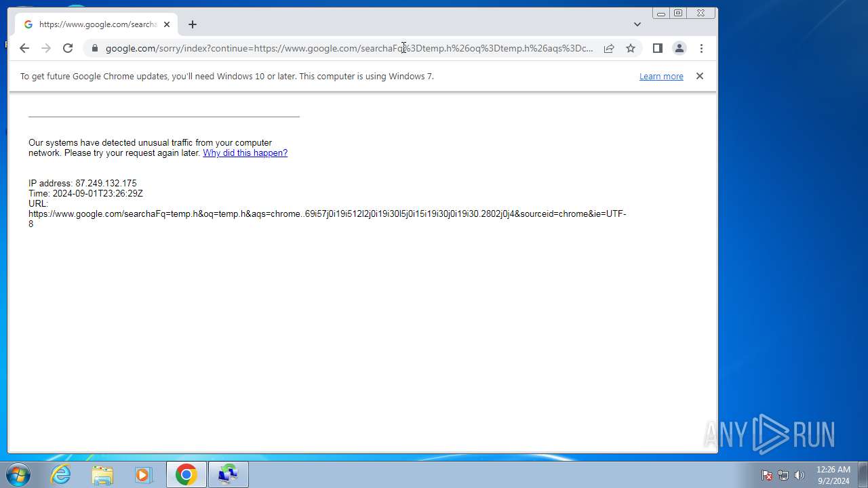Select the google.com search tab
The height and width of the screenshot is (488, 868).
(96, 24)
